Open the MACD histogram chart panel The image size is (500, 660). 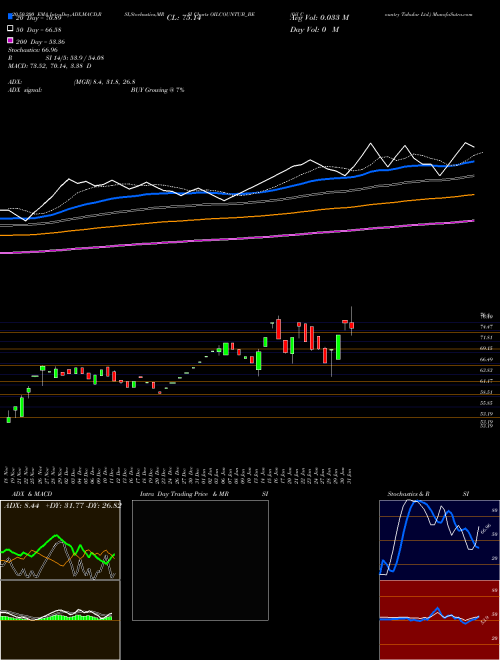pyautogui.click(x=60, y=620)
